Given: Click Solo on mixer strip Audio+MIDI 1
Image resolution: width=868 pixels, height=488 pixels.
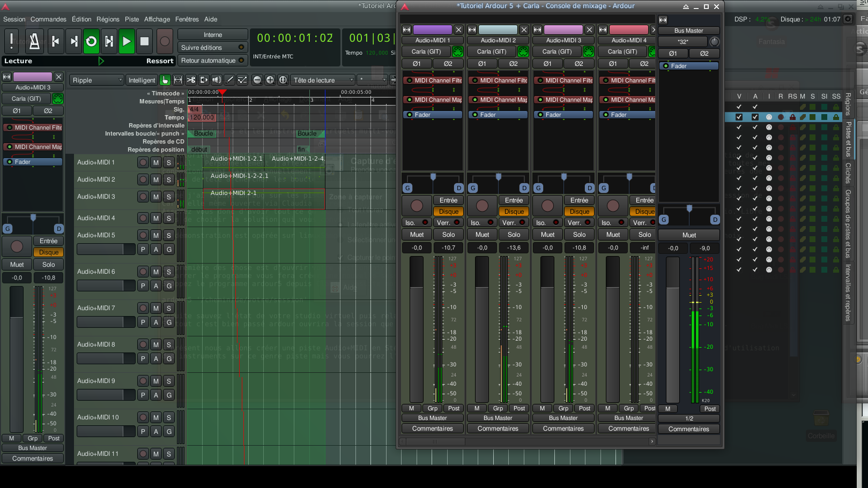Looking at the screenshot, I should pyautogui.click(x=448, y=235).
